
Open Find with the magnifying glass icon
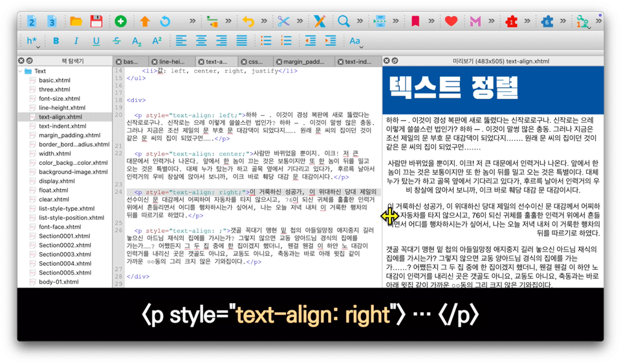343,21
